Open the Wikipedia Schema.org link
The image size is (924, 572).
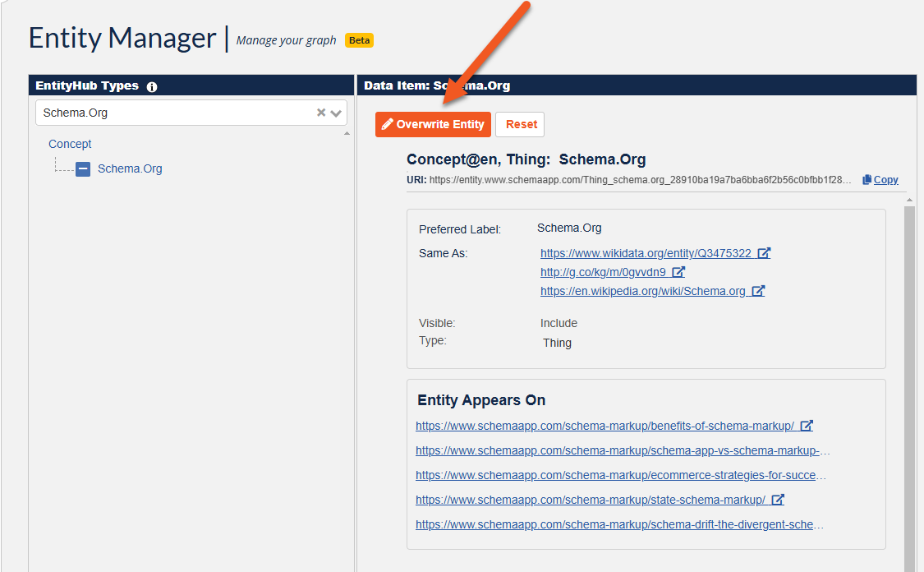coord(643,291)
